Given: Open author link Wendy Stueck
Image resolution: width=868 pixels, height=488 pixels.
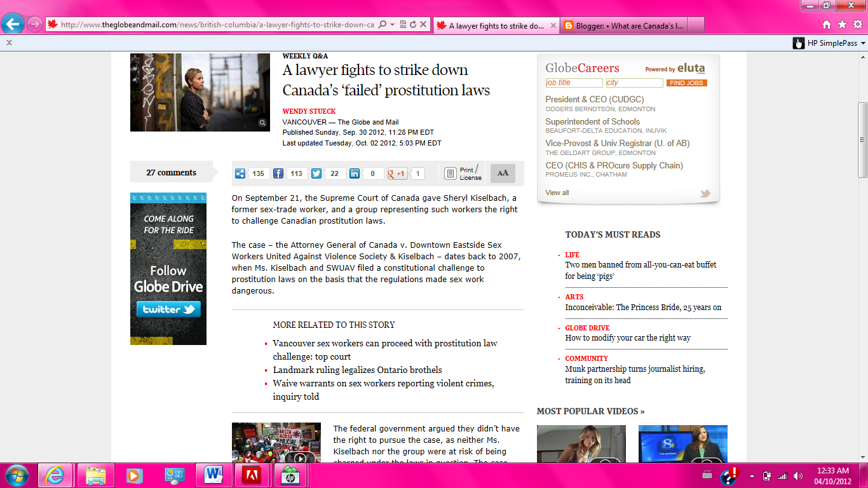Looking at the screenshot, I should (x=309, y=111).
